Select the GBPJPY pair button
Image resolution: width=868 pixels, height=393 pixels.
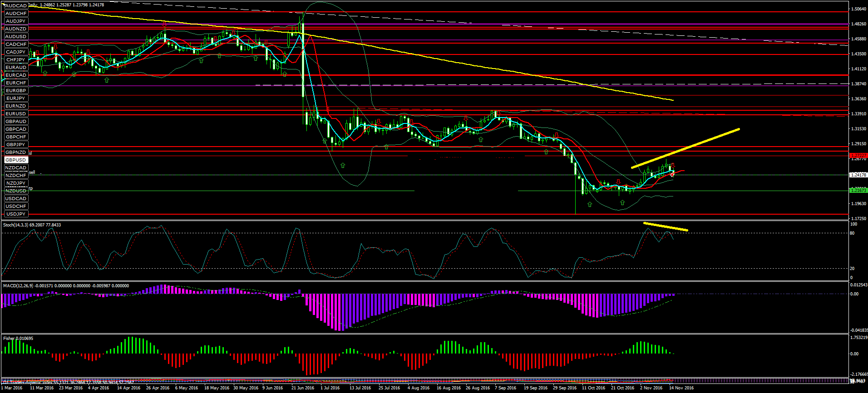pyautogui.click(x=16, y=145)
